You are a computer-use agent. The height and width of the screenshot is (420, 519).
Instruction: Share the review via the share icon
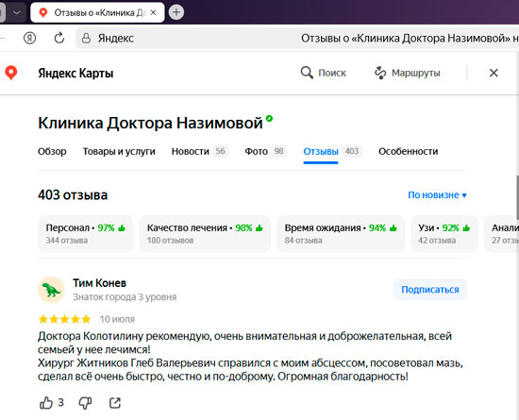115,403
